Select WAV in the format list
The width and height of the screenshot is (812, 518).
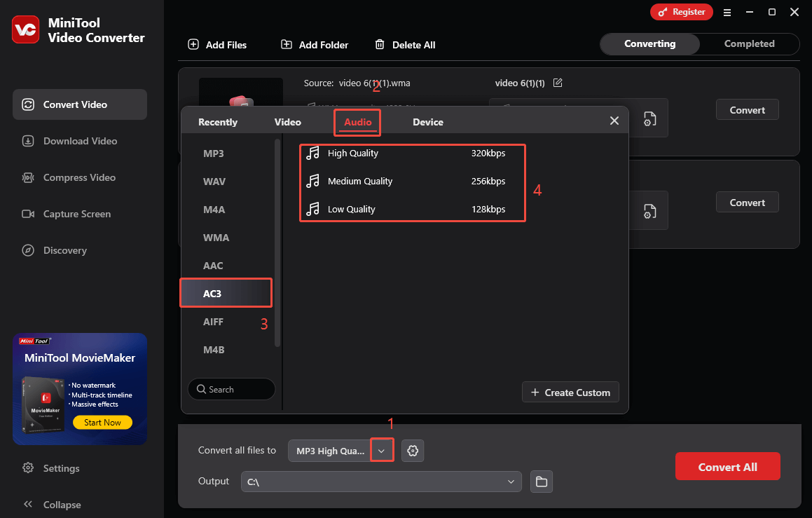[x=227, y=182]
